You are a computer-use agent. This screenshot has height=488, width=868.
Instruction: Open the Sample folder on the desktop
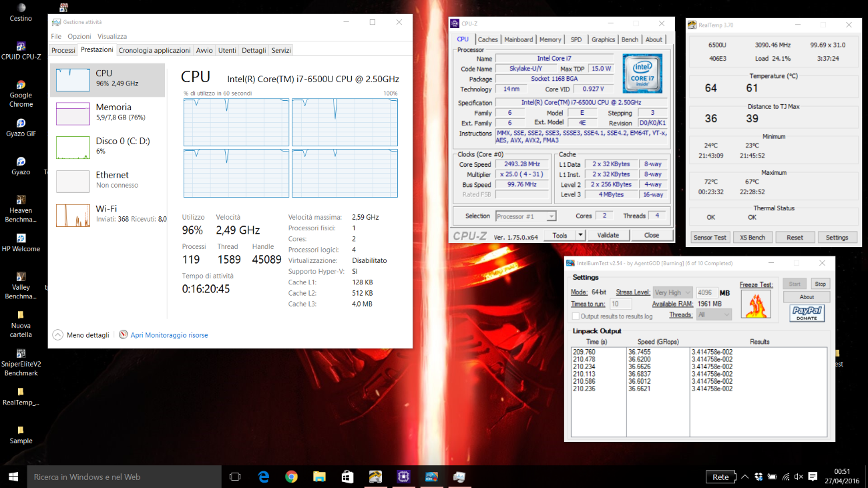[21, 435]
